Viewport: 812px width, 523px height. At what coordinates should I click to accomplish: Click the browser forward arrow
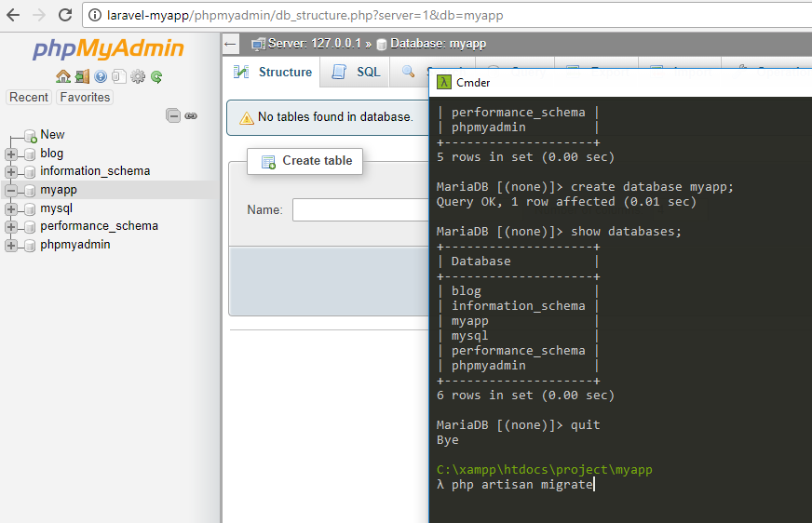(x=39, y=15)
